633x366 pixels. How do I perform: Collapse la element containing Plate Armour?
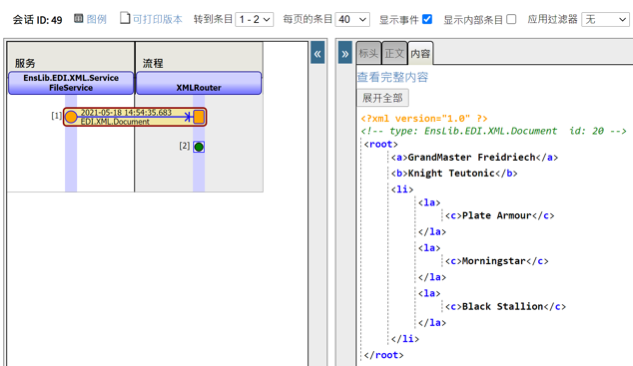tap(429, 203)
